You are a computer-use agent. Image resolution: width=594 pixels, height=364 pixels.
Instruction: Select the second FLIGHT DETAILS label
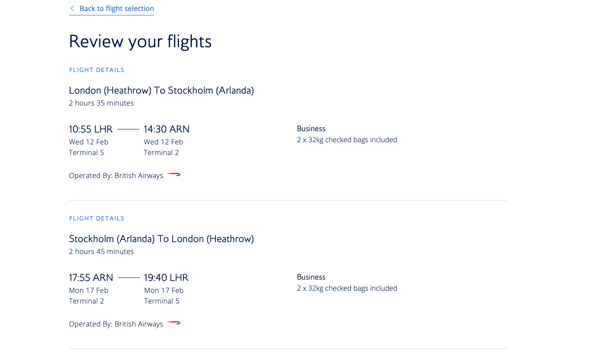point(97,219)
